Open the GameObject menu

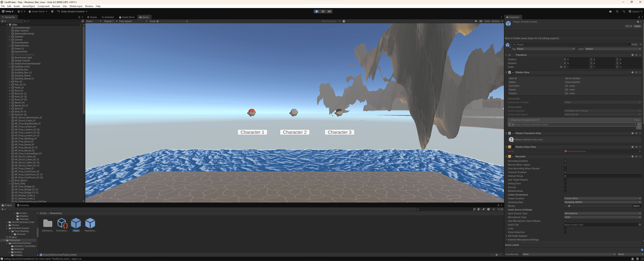tap(29, 6)
